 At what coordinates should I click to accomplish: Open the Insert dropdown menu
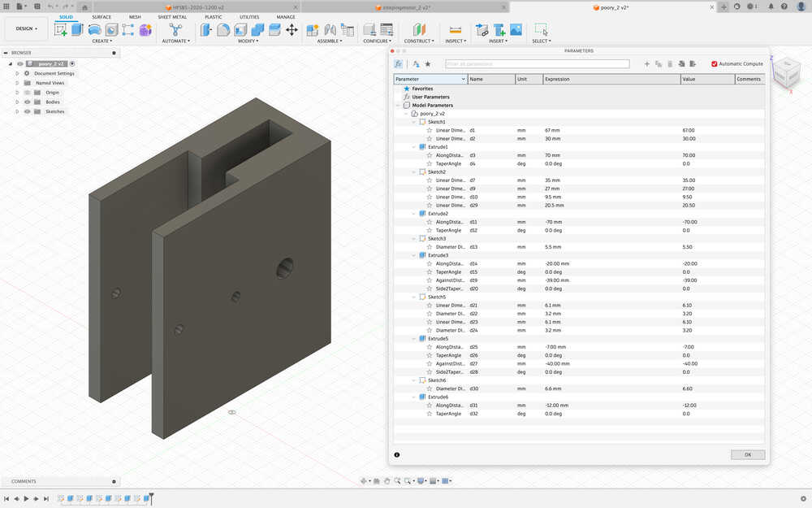point(499,41)
